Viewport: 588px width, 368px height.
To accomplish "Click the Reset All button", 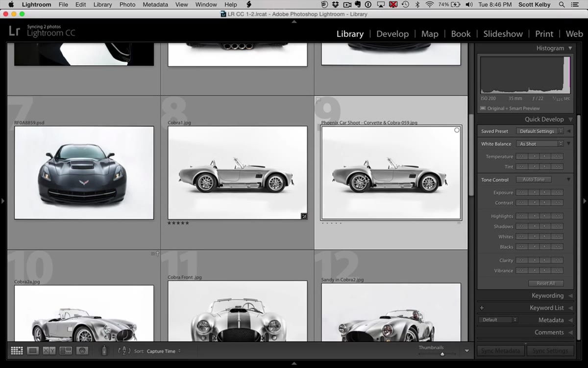I will tap(546, 283).
